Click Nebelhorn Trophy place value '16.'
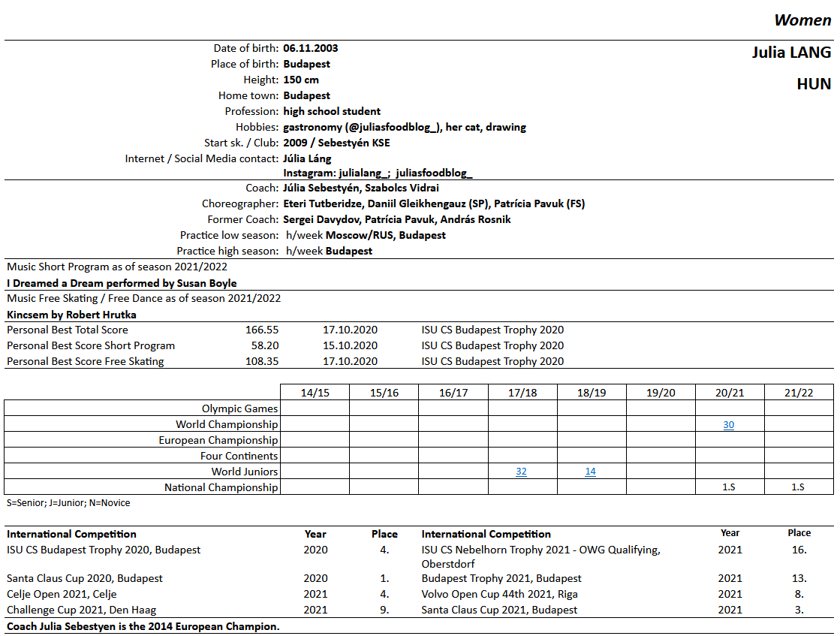The image size is (840, 636). pos(799,550)
